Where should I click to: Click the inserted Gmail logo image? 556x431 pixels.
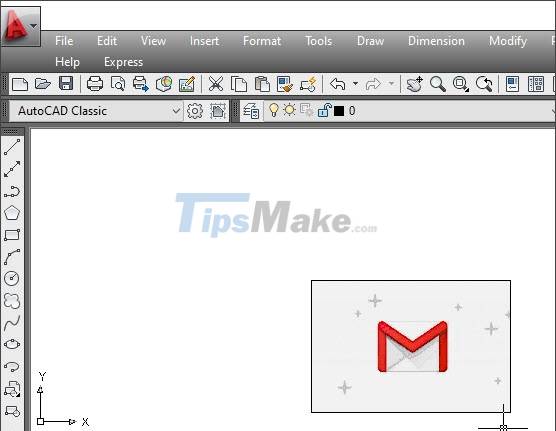tap(411, 347)
